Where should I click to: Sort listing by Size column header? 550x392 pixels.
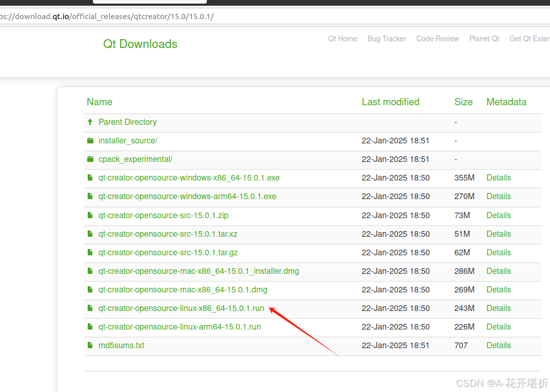click(463, 102)
